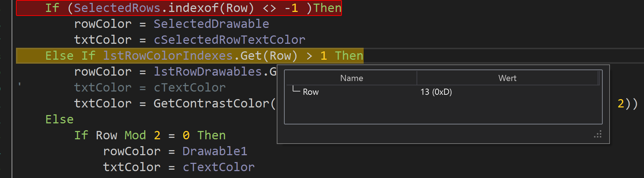644x178 pixels.
Task: Click the cTextColor variable on last line
Action: pos(218,167)
